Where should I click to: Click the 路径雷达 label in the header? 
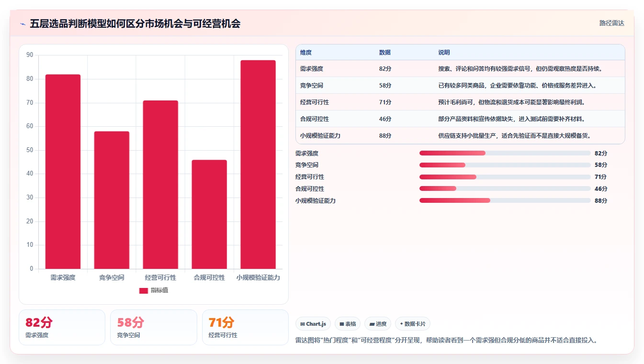(x=612, y=23)
